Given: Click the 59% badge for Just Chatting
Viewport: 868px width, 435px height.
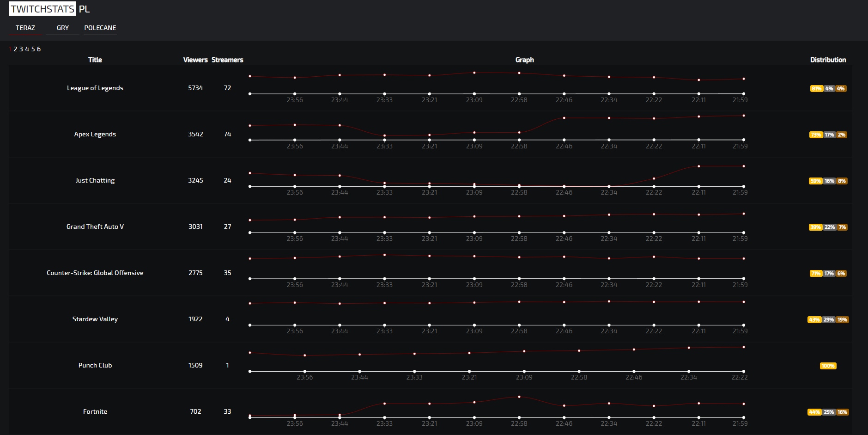Looking at the screenshot, I should (x=816, y=181).
